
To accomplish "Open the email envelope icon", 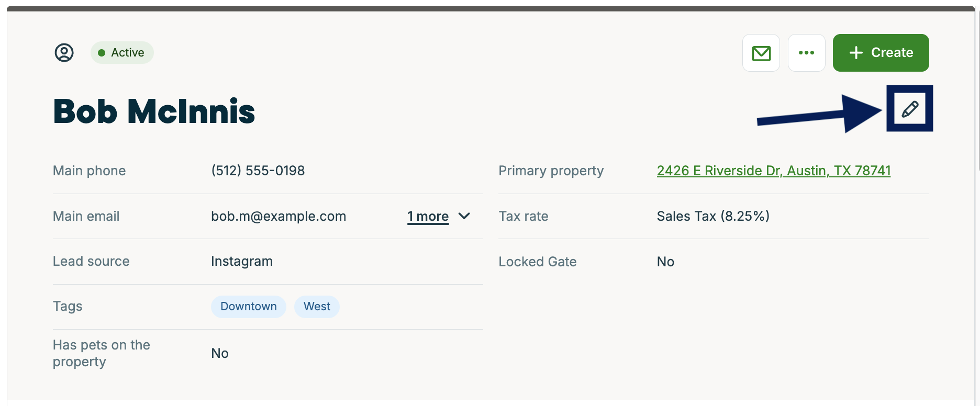I will click(761, 53).
